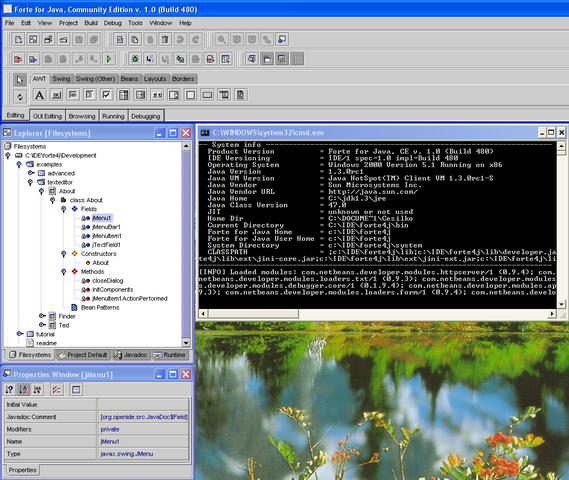
Task: Open the Tools menu
Action: tap(135, 23)
